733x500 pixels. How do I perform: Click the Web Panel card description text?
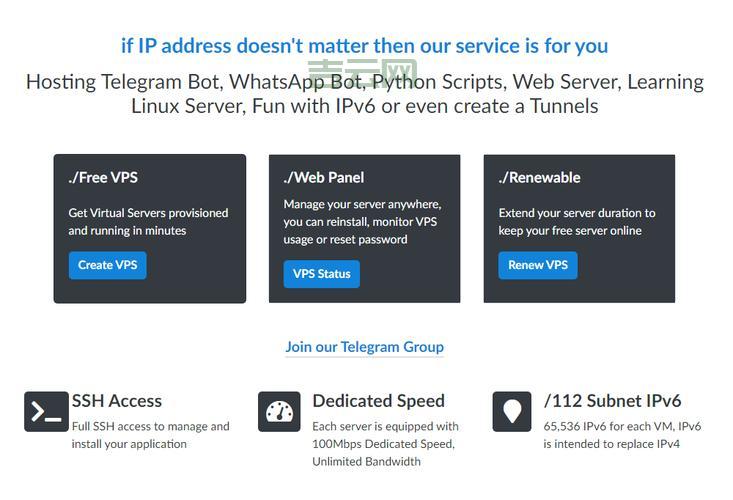tap(362, 221)
